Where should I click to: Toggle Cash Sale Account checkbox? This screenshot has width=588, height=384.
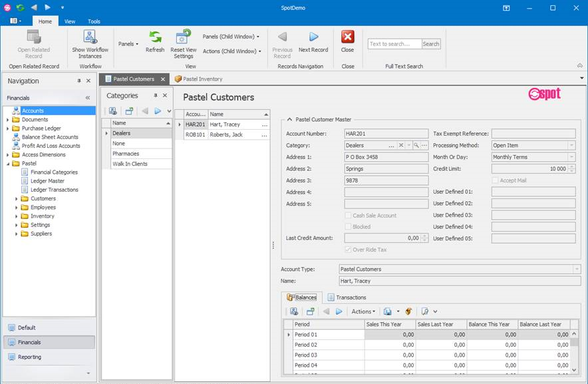[348, 216]
